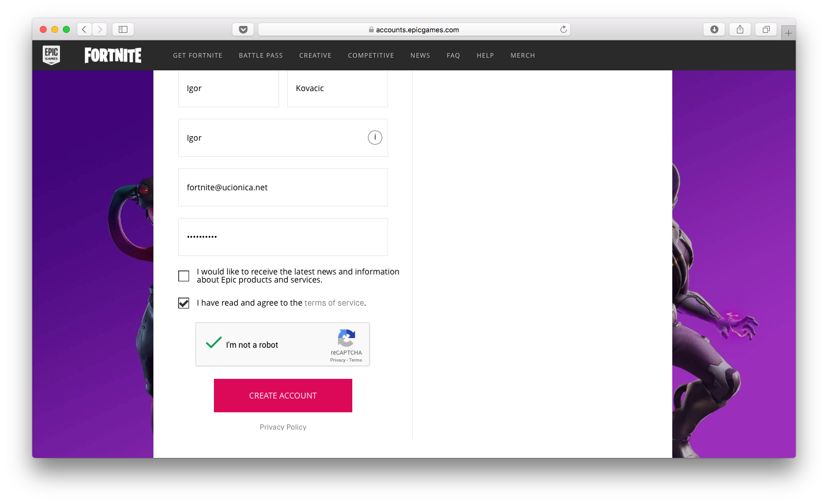Screen dimensions: 828x504
Task: Open the terms of service link
Action: pyautogui.click(x=334, y=303)
